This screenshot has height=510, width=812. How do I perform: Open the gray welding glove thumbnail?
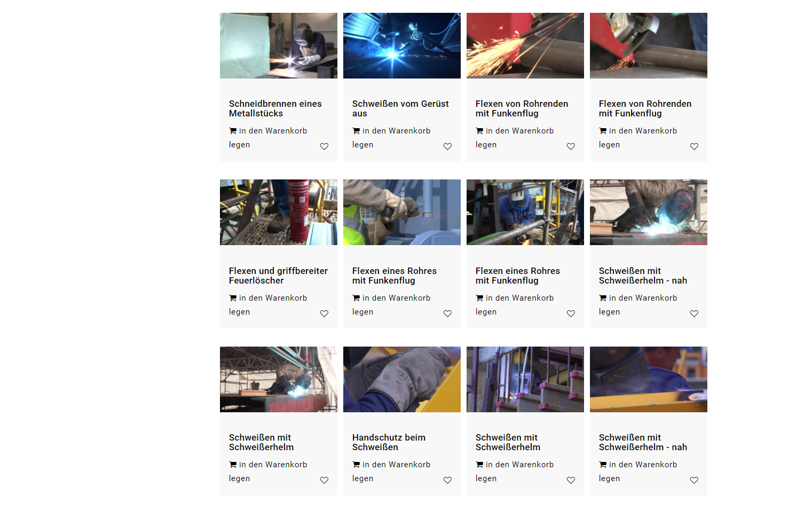coord(402,380)
